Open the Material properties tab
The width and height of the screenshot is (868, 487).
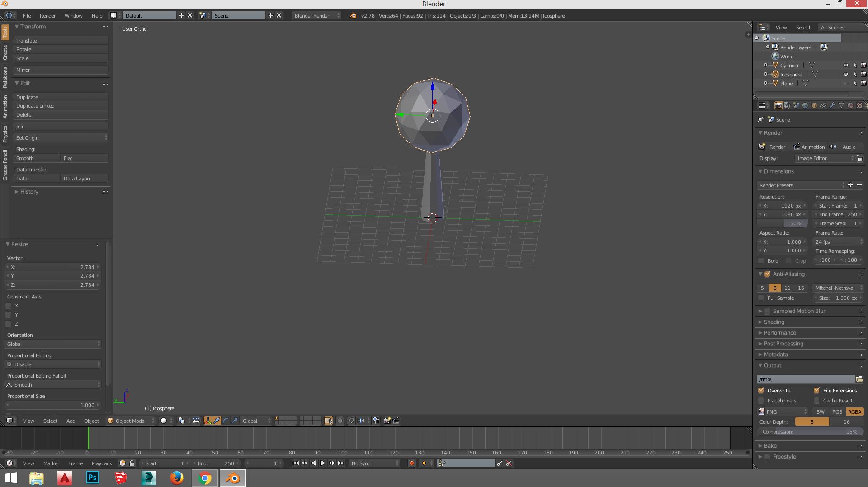pyautogui.click(x=850, y=105)
